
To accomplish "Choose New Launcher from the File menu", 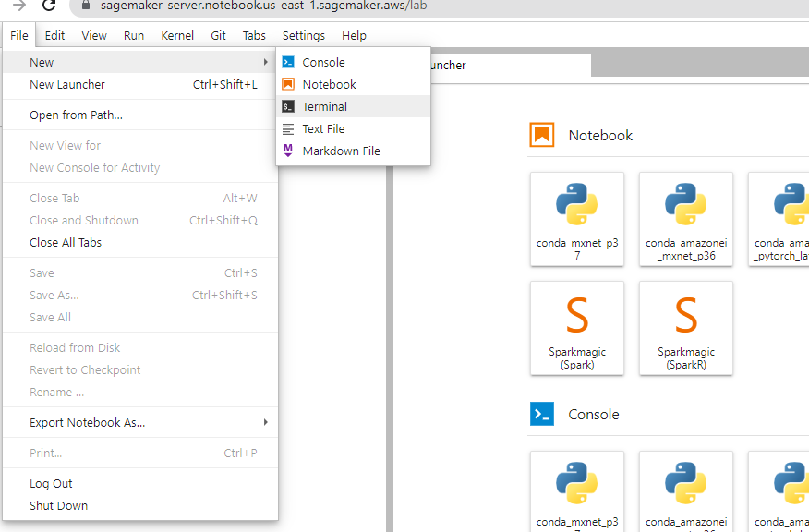I will [139, 85].
